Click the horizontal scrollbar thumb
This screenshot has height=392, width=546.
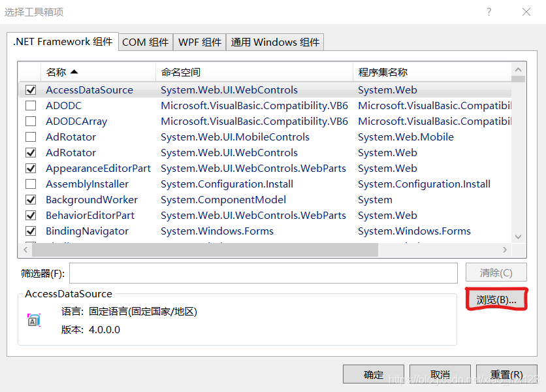[x=205, y=250]
